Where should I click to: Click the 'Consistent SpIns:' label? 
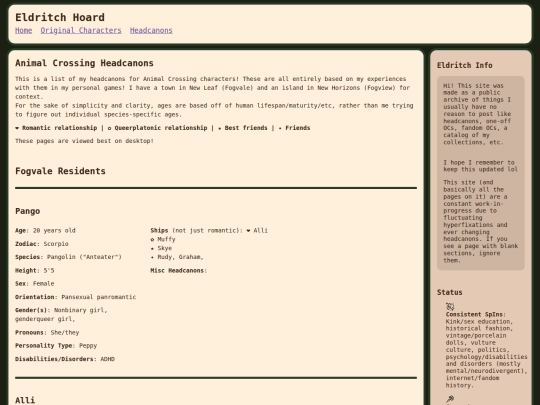[475, 314]
